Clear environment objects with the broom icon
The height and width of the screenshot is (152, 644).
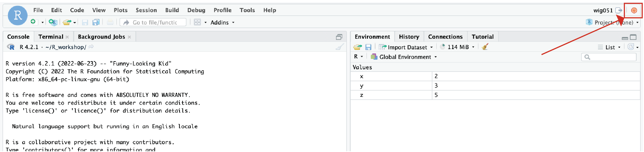pos(485,47)
